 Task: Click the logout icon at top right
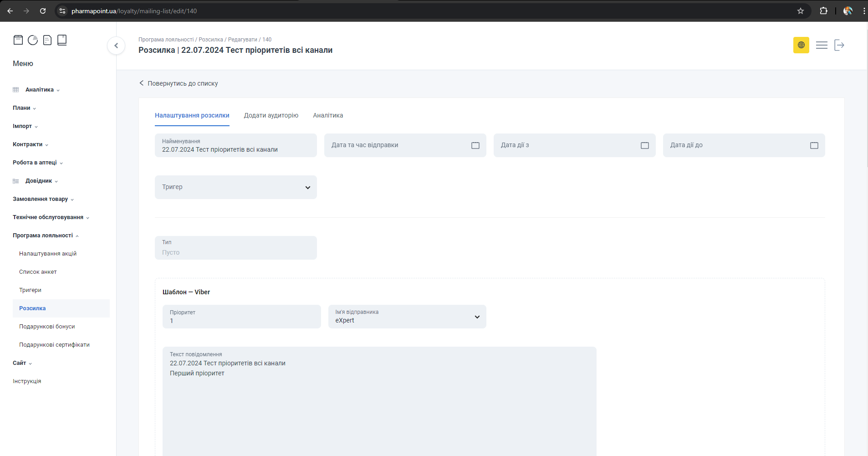coord(839,45)
